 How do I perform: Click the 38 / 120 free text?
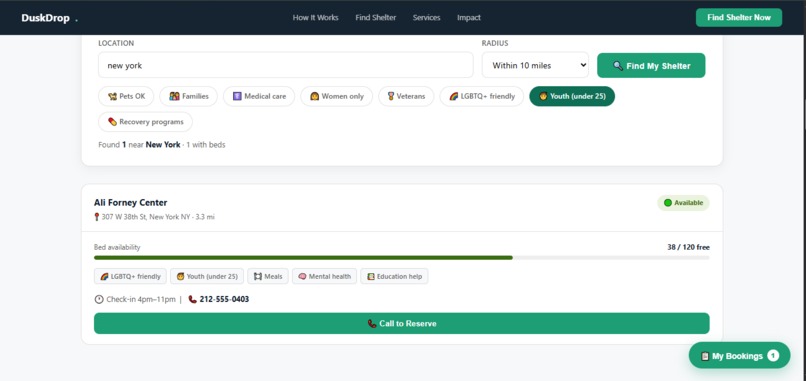688,247
